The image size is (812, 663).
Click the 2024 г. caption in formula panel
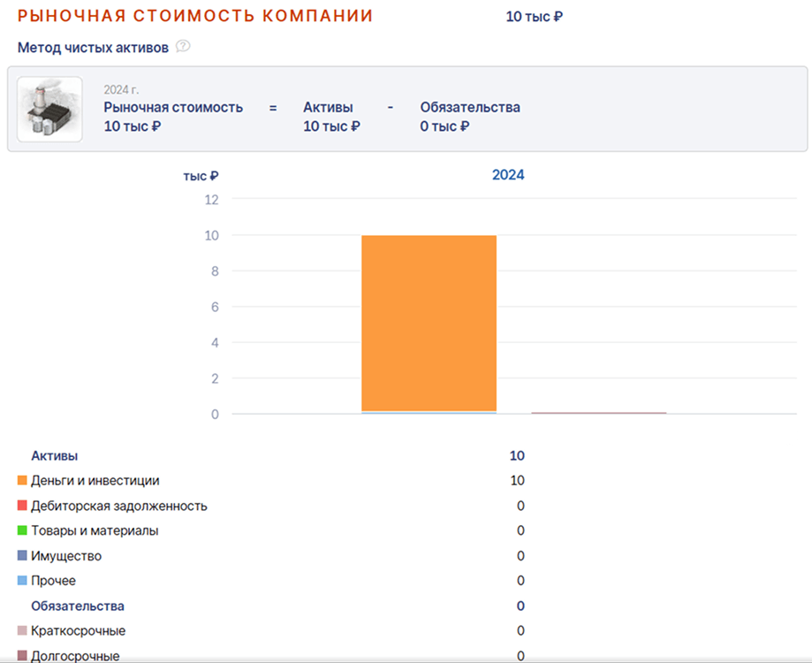click(x=121, y=89)
